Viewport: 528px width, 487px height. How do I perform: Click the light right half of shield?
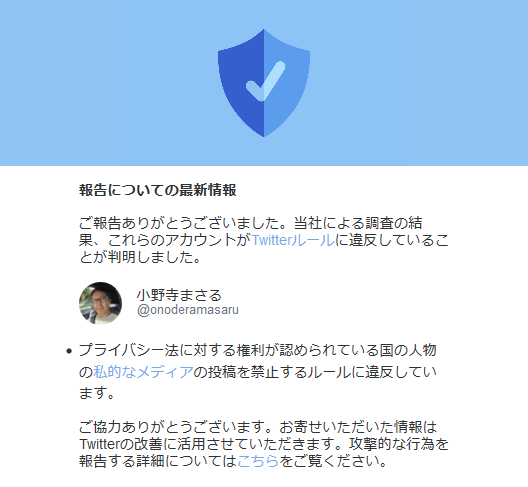tap(287, 83)
